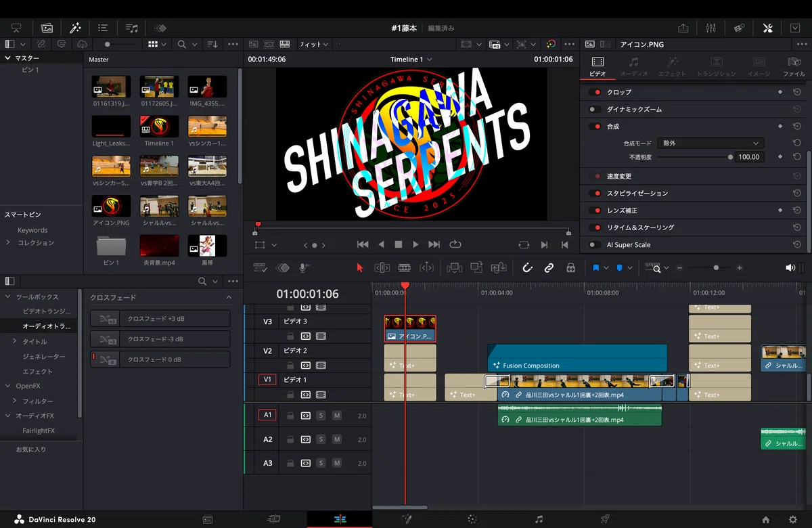
Task: Select the arrow Selection Mode tool
Action: (x=359, y=267)
